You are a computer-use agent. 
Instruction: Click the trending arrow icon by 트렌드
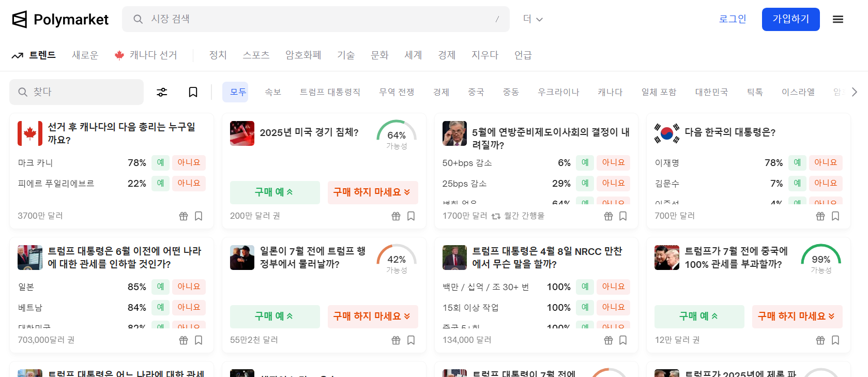18,55
